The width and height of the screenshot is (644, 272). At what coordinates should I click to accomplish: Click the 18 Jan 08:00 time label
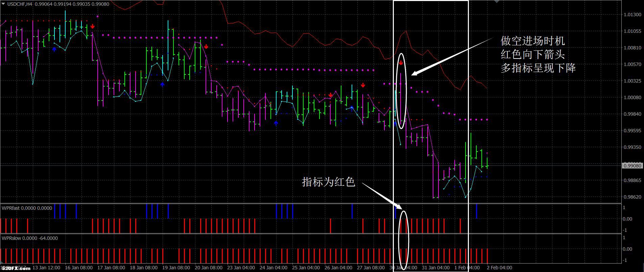(x=144, y=268)
